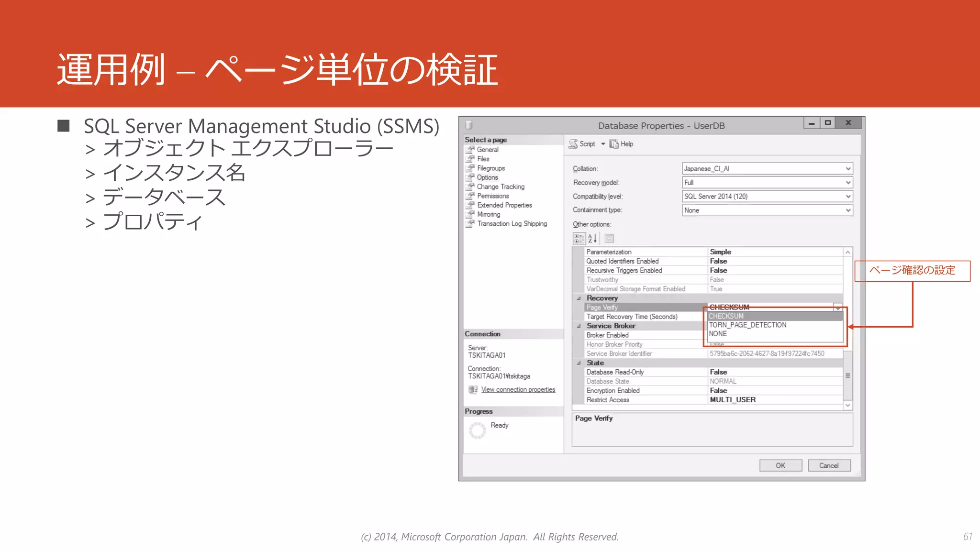Click the Script toolbar icon
Image resolution: width=980 pixels, height=551 pixels.
(x=573, y=144)
